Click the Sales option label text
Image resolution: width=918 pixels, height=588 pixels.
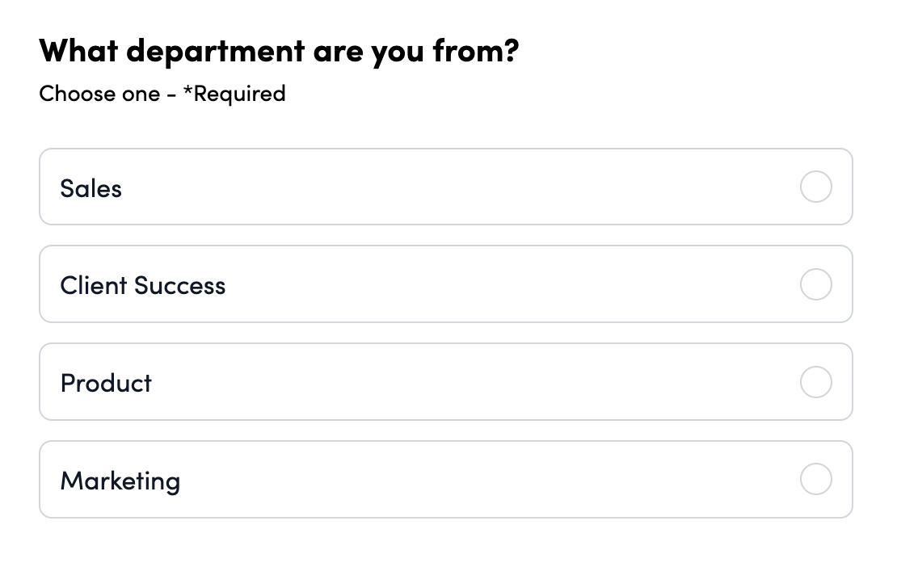coord(91,188)
